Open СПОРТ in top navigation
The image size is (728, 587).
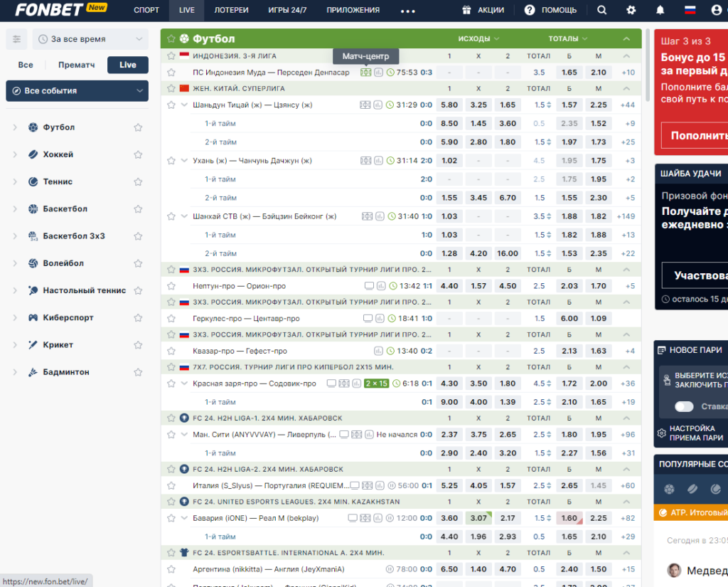coord(146,10)
